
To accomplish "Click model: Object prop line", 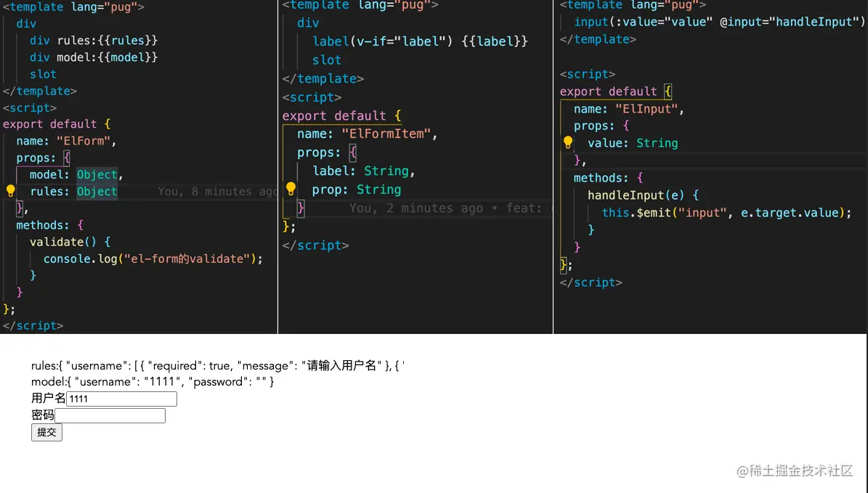I will click(76, 175).
